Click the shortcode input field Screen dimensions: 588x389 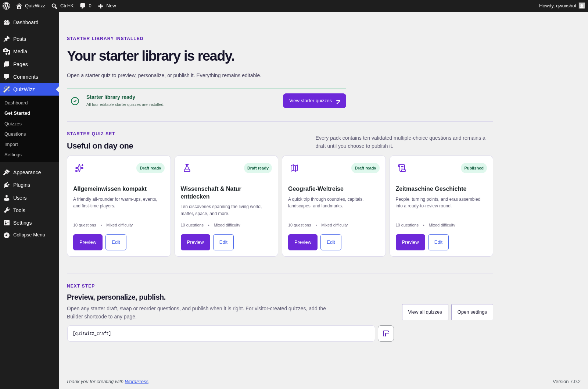[x=221, y=333]
